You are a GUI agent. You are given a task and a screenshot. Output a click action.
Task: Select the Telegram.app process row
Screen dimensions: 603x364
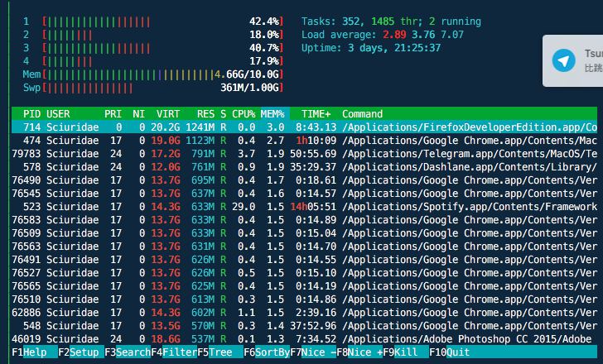pyautogui.click(x=304, y=154)
